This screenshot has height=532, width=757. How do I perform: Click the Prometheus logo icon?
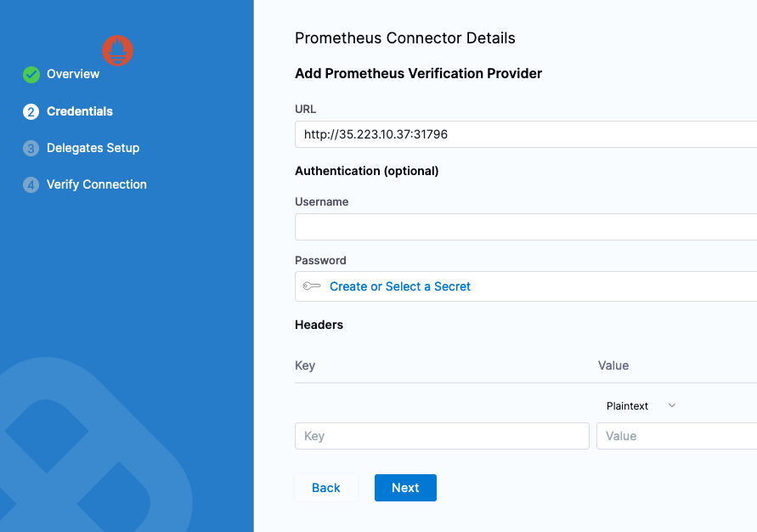click(x=118, y=50)
